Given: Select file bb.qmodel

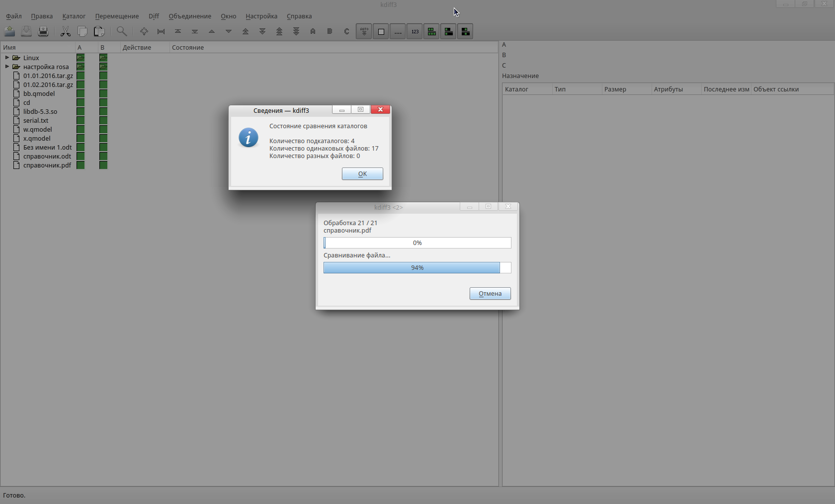Looking at the screenshot, I should (x=39, y=93).
